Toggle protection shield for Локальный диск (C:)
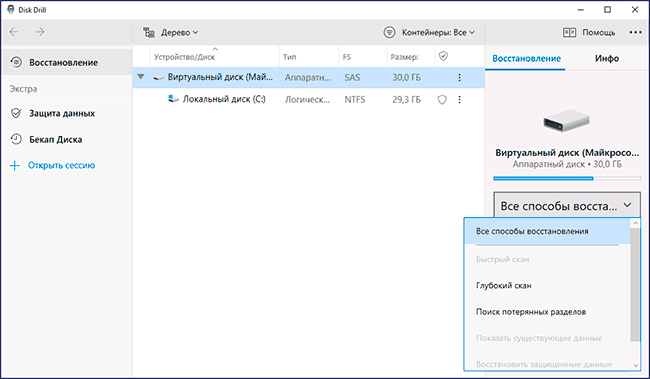This screenshot has height=379, width=650. coord(442,100)
